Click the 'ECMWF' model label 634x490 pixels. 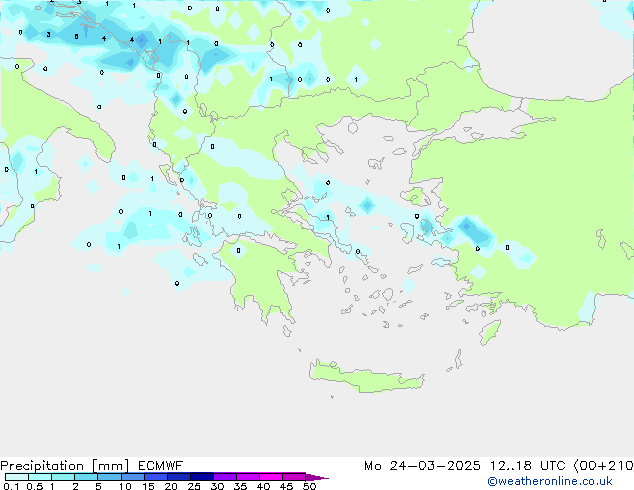[x=161, y=466]
